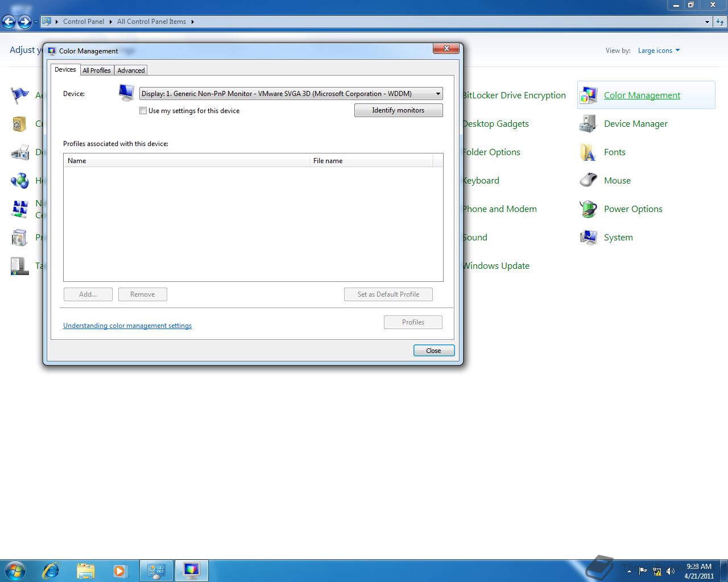Expand the arrow after All Control Panel Items
The height and width of the screenshot is (582, 728).
click(192, 22)
